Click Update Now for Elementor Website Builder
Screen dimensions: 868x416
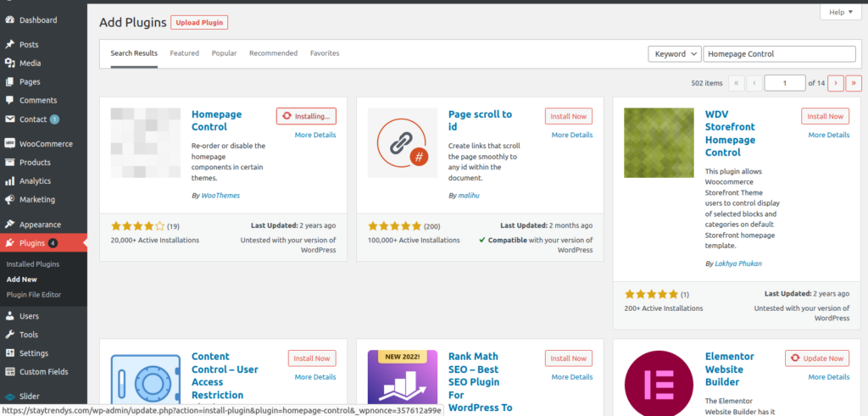click(816, 358)
